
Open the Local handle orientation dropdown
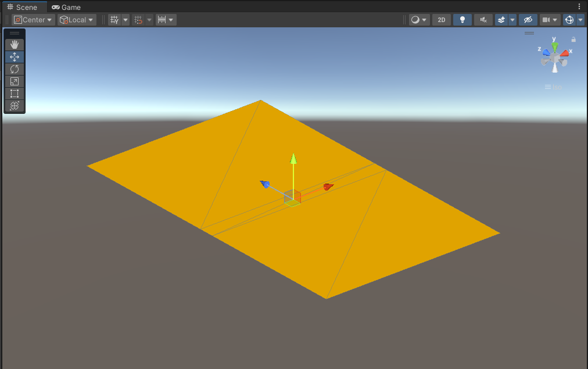pos(76,19)
